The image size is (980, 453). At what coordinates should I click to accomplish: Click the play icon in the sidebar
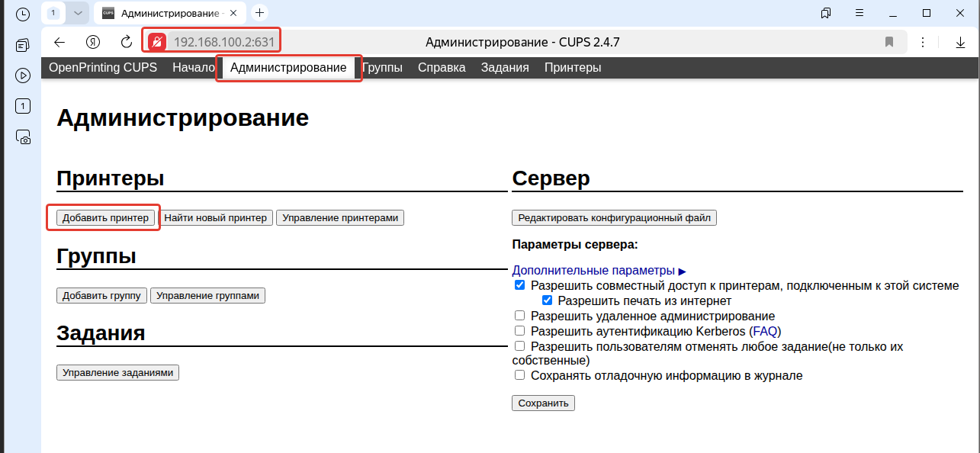tap(23, 75)
